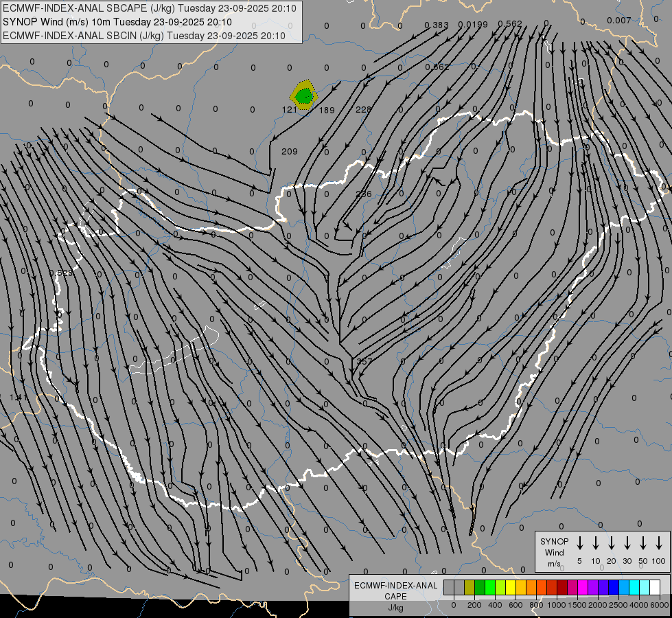Image resolution: width=672 pixels, height=618 pixels.
Task: Choose the bright magenta CAPE legend swatch
Action: [x=583, y=587]
